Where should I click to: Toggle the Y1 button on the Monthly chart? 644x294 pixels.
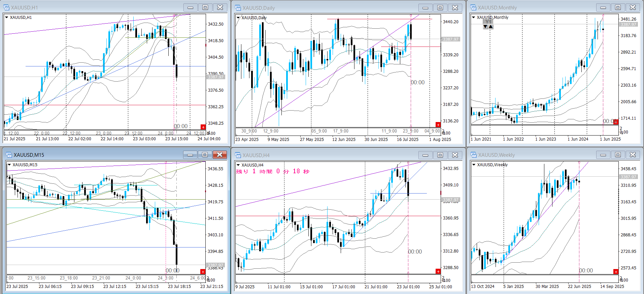488,22
